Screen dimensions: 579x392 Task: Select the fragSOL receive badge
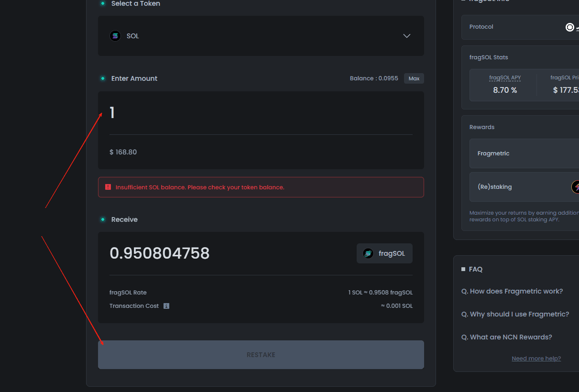point(384,253)
